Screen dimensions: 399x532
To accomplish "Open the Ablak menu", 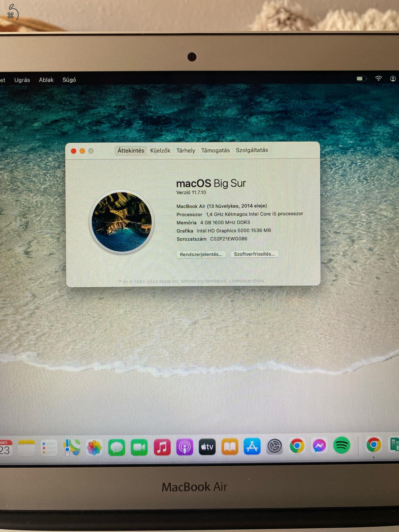I will click(46, 80).
